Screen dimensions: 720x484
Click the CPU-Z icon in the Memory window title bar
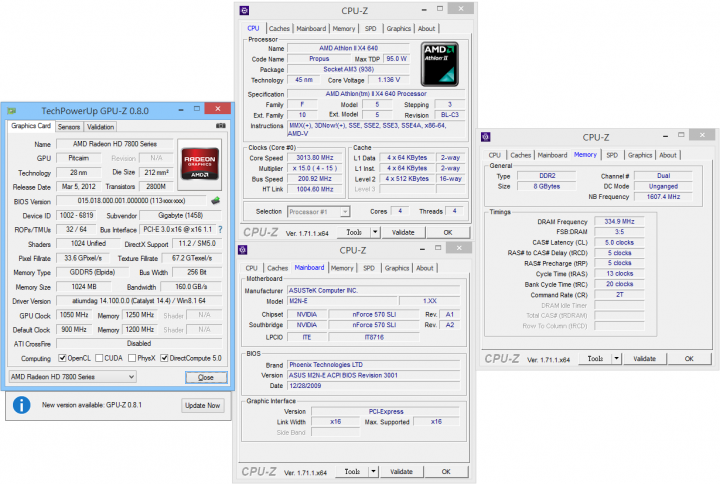point(485,137)
